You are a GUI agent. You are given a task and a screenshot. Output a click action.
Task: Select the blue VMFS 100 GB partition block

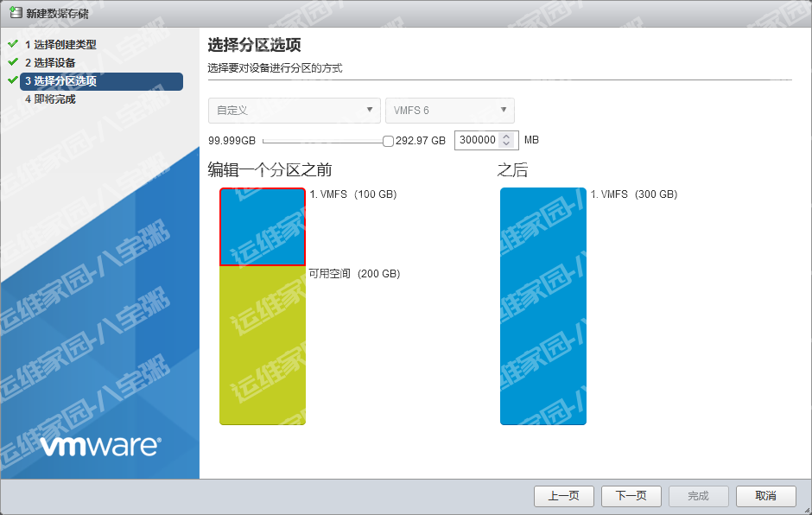tap(262, 226)
